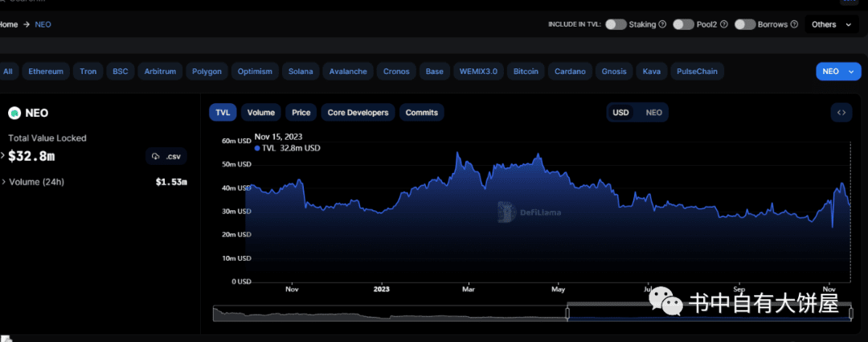Screen dimensions: 868x342
Task: Select the Avalanche chain filter
Action: point(348,72)
